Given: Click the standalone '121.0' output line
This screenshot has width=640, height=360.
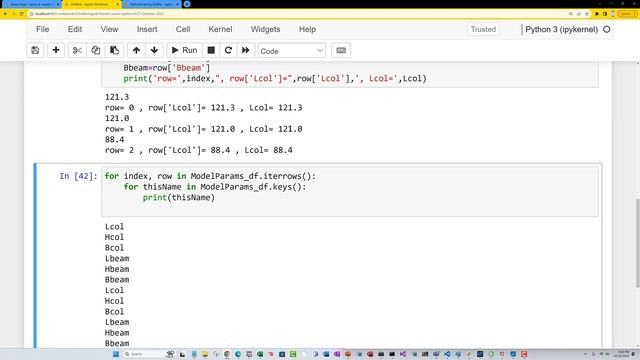Looking at the screenshot, I should click(117, 118).
